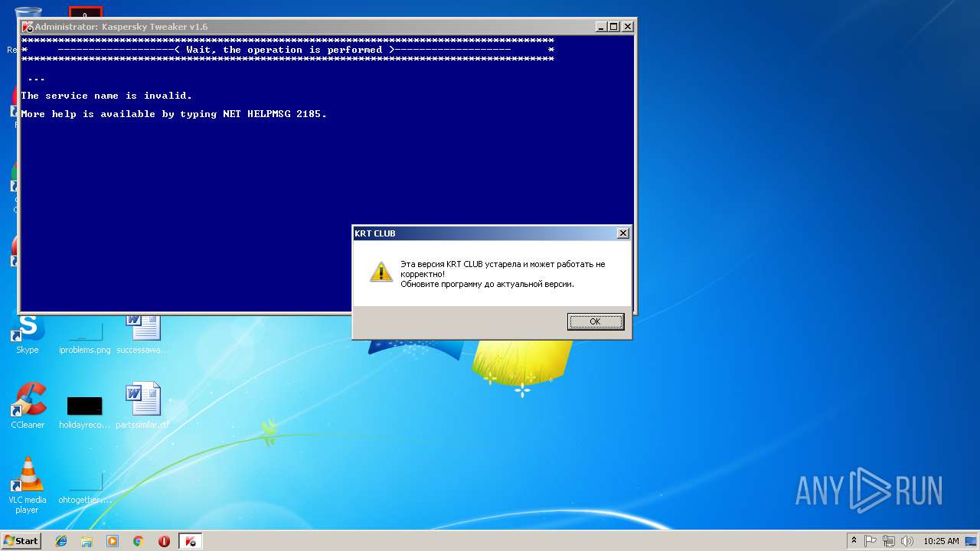The height and width of the screenshot is (551, 980).
Task: Open the media player taskbar icon
Action: click(113, 541)
